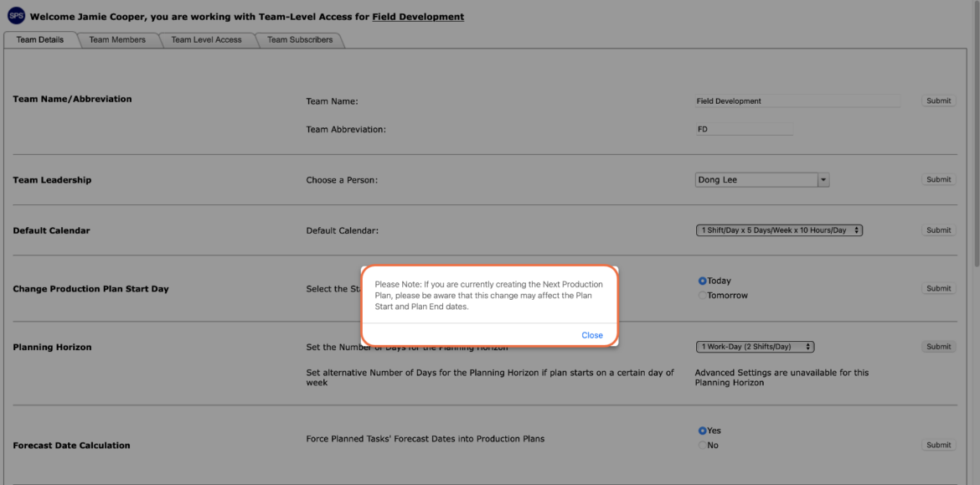Submit the Team Name/Abbreviation section
Screen dimensions: 980x485
(x=938, y=101)
